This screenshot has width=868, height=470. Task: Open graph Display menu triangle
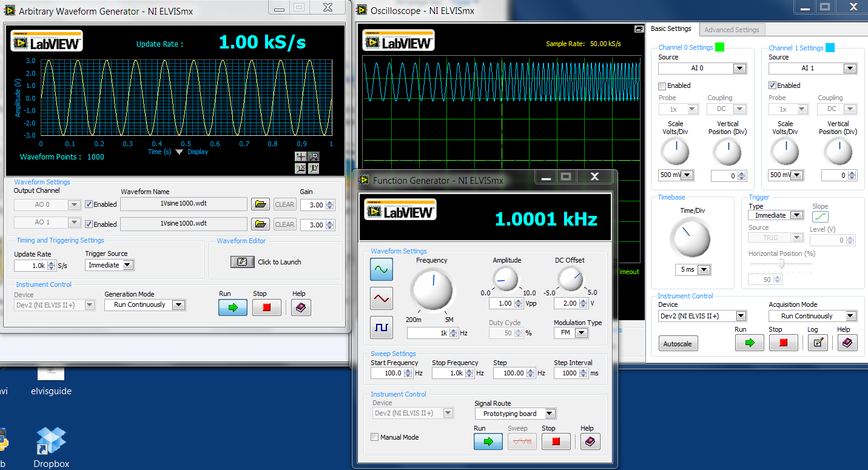pyautogui.click(x=179, y=152)
